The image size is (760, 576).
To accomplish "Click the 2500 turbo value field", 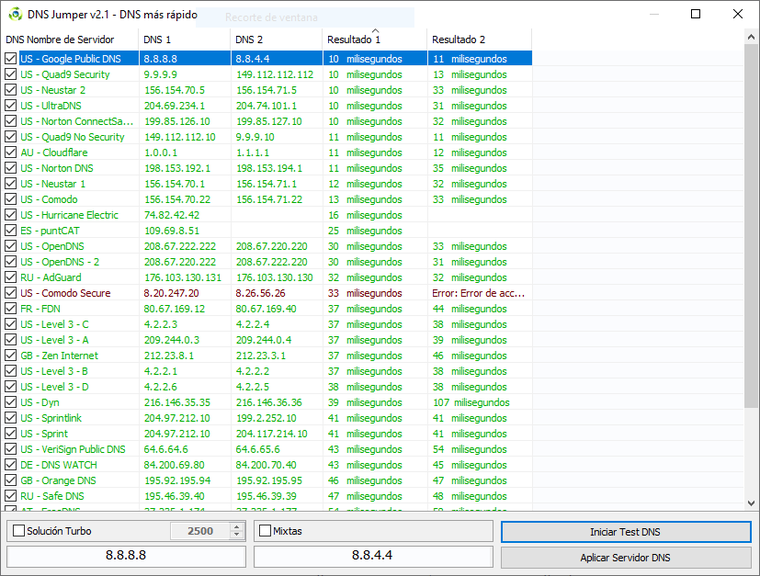I will [200, 531].
